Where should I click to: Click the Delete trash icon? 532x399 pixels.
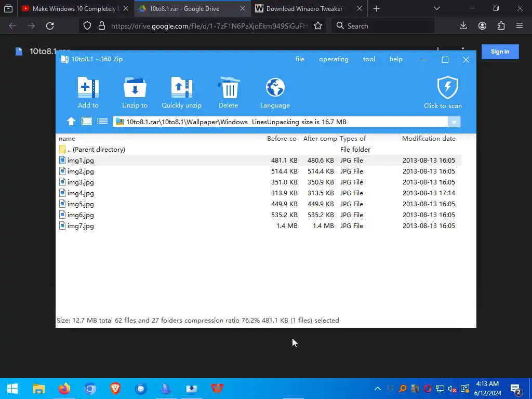(229, 87)
